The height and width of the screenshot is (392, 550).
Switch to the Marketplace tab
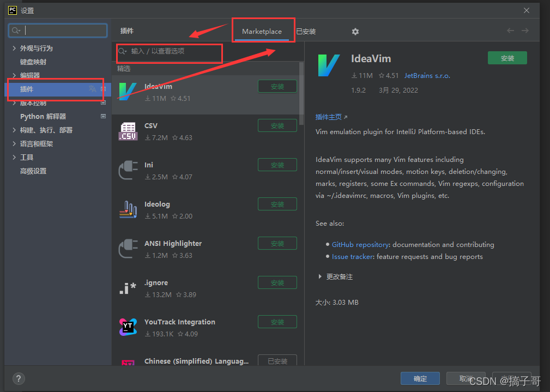(x=262, y=31)
